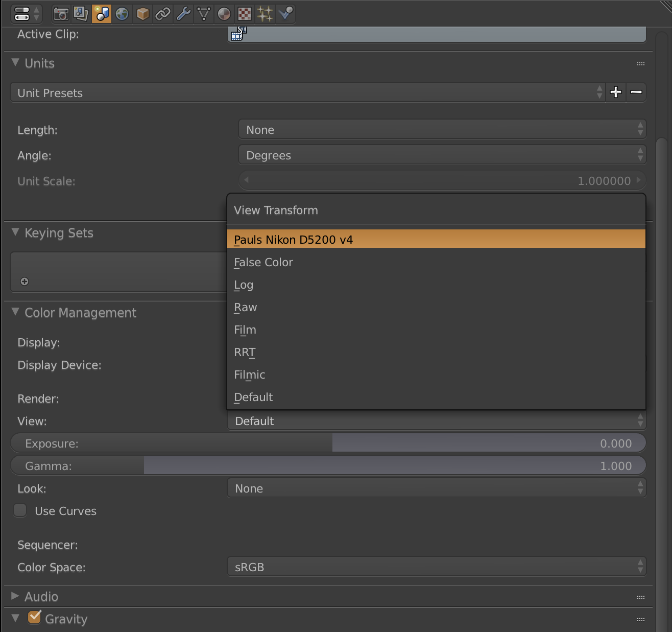Open the Look None dropdown
This screenshot has width=672, height=632.
(x=437, y=488)
